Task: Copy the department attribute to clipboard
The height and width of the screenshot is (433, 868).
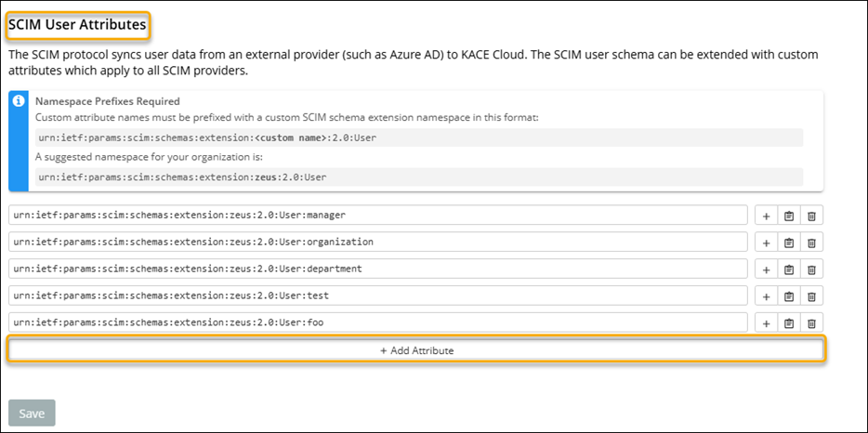Action: click(x=789, y=269)
